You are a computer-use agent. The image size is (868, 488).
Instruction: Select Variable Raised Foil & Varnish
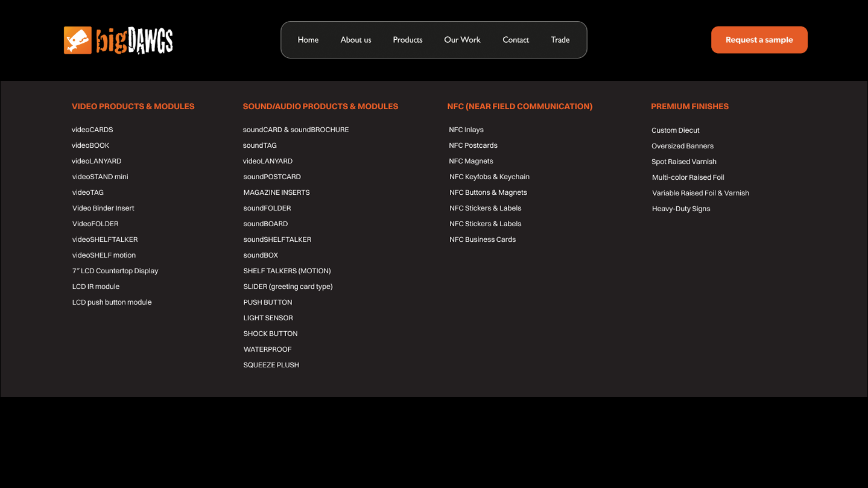[x=700, y=193]
